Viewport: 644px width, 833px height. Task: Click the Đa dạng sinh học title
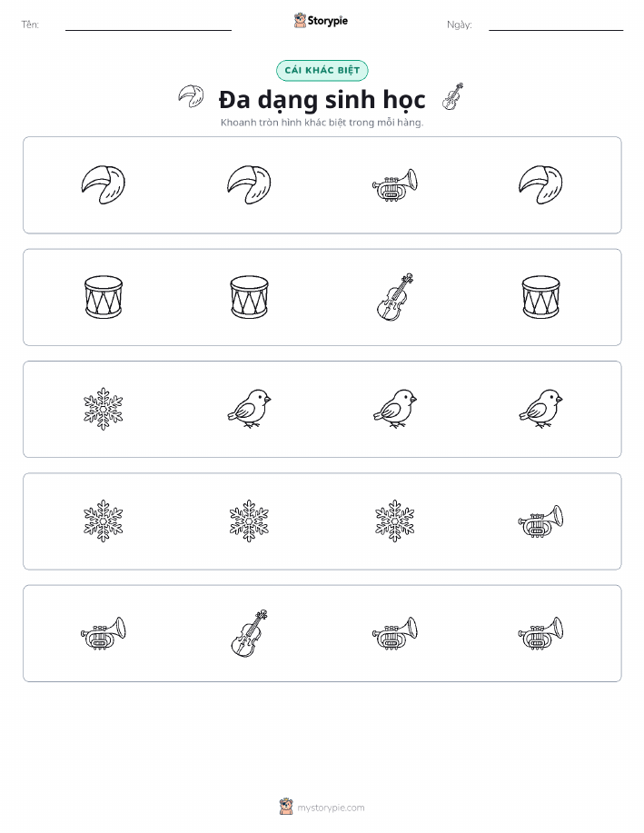[x=322, y=100]
